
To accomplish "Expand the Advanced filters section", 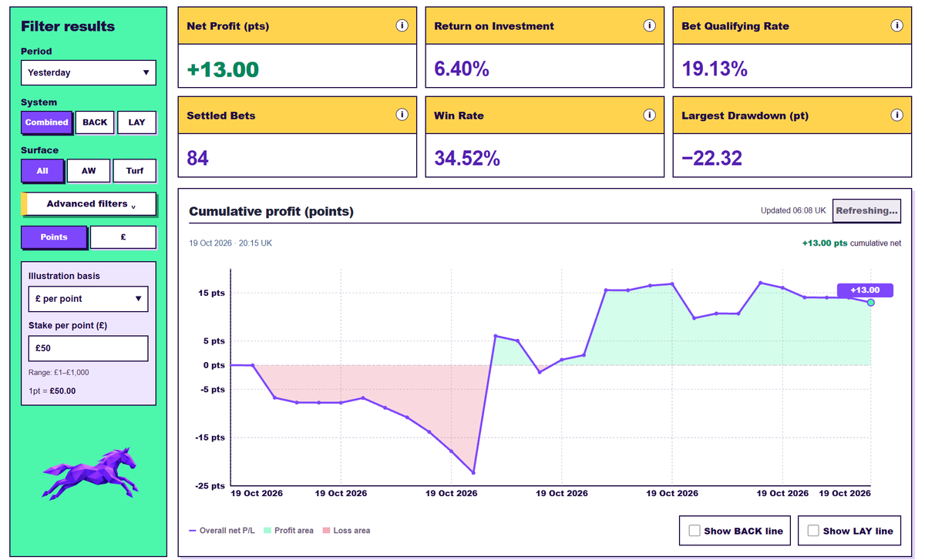I will tap(90, 204).
